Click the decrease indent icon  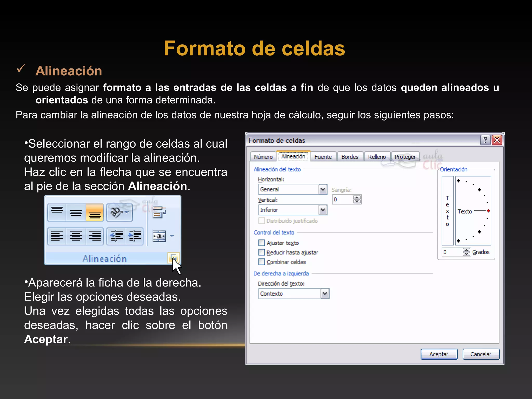pyautogui.click(x=116, y=236)
